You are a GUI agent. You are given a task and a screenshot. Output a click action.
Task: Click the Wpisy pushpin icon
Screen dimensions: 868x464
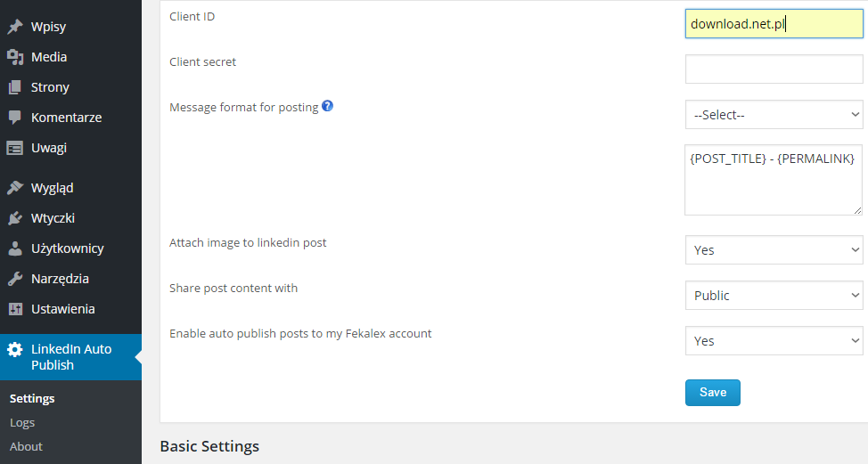point(15,27)
